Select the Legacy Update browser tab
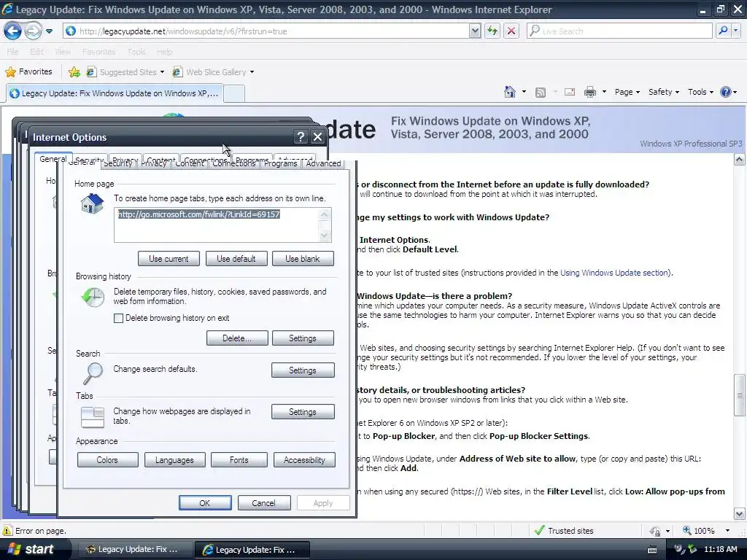The width and height of the screenshot is (747, 560). [x=115, y=93]
